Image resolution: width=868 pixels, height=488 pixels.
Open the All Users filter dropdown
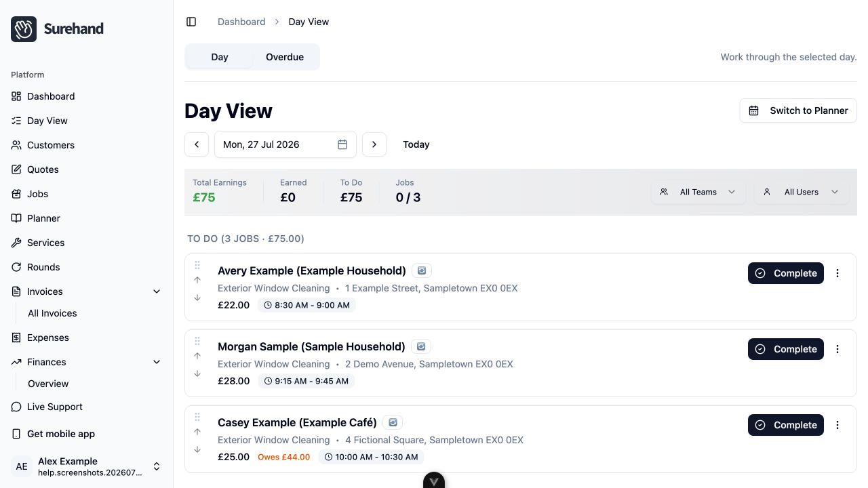pyautogui.click(x=802, y=192)
